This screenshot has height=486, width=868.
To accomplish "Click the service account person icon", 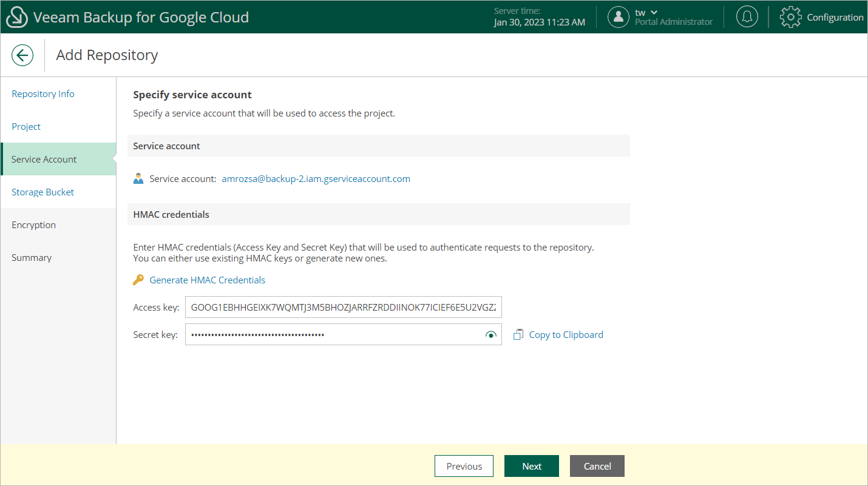I will [x=138, y=179].
